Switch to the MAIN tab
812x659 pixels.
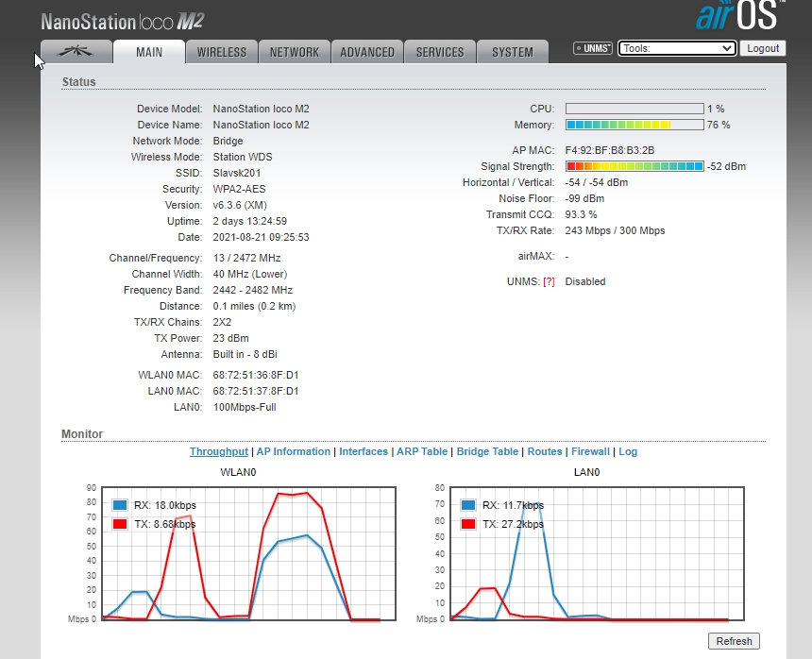point(149,52)
